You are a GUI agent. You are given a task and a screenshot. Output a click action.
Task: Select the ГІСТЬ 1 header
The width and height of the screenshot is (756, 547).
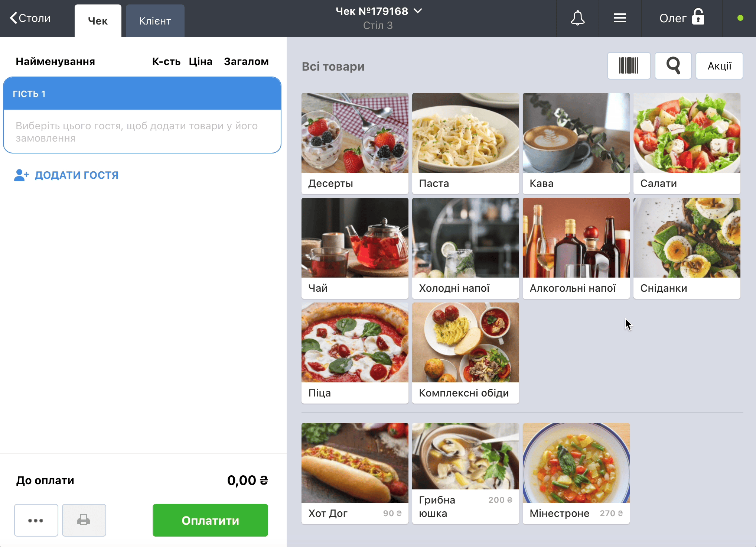tap(142, 94)
